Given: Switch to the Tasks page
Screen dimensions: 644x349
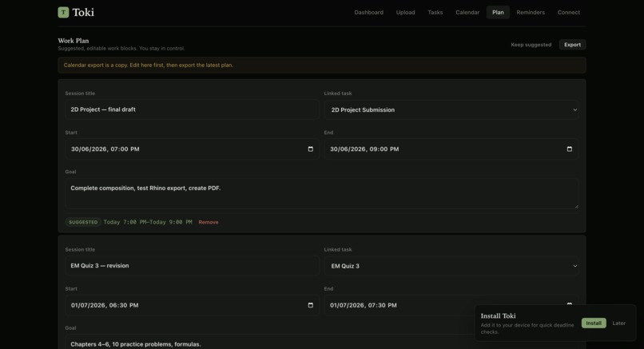Looking at the screenshot, I should coord(435,12).
